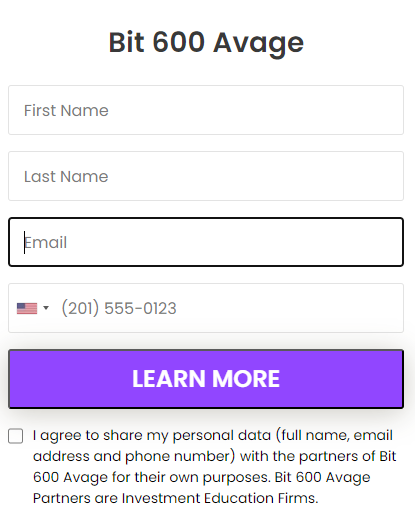This screenshot has height=518, width=415.
Task: Click the 'Email' placeholder text
Action: (x=46, y=242)
